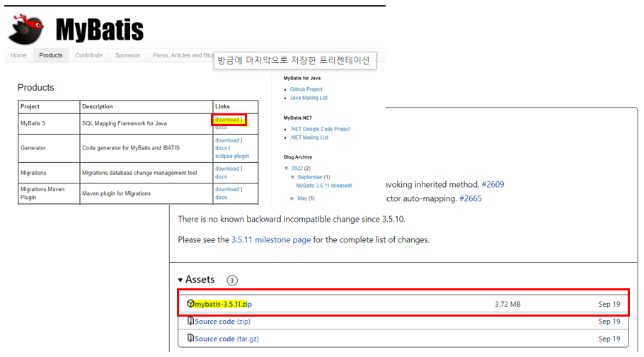Open Press, Articles and Blog tab

click(x=183, y=55)
